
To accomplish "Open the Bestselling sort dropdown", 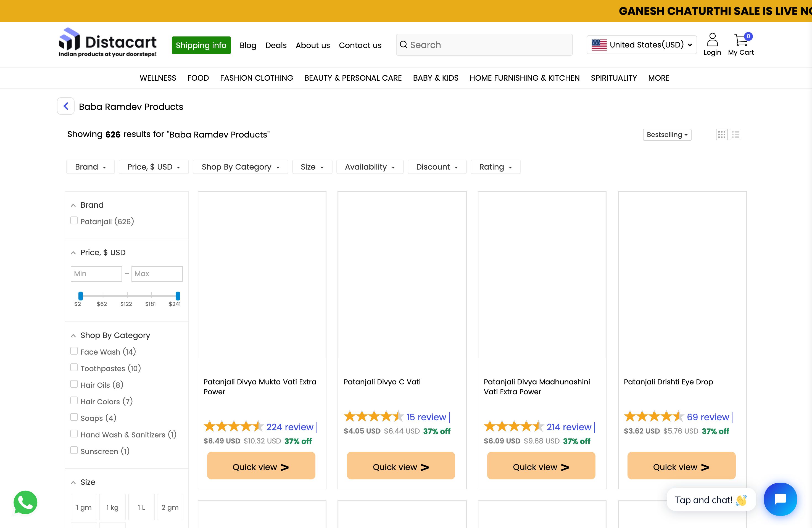I will coord(667,134).
